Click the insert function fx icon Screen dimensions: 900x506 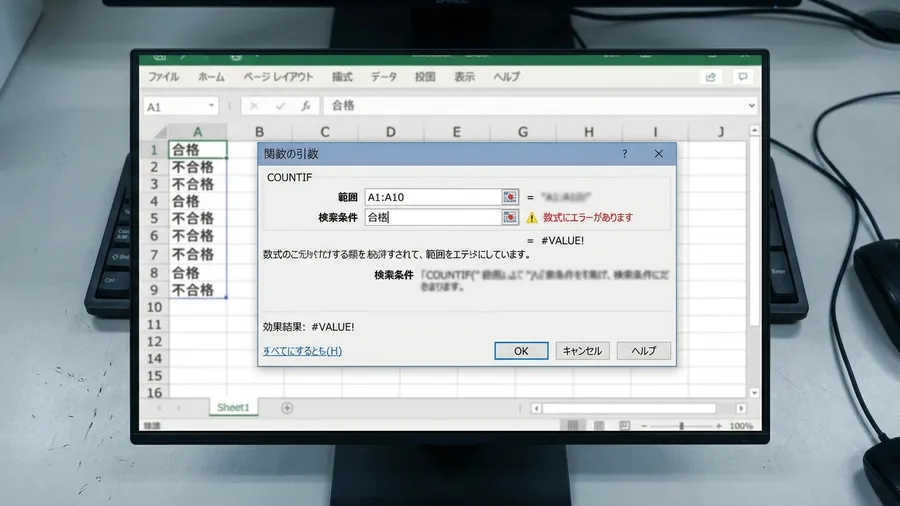(x=306, y=106)
